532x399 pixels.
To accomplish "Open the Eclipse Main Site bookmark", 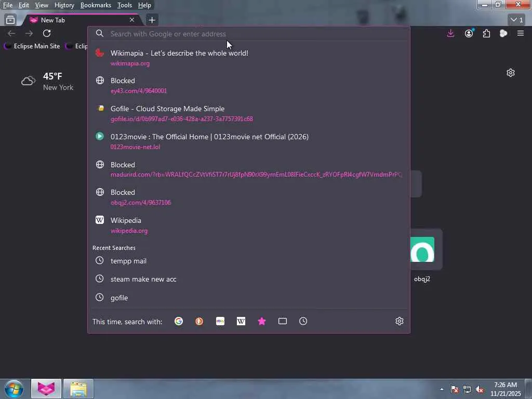I will click(x=32, y=46).
